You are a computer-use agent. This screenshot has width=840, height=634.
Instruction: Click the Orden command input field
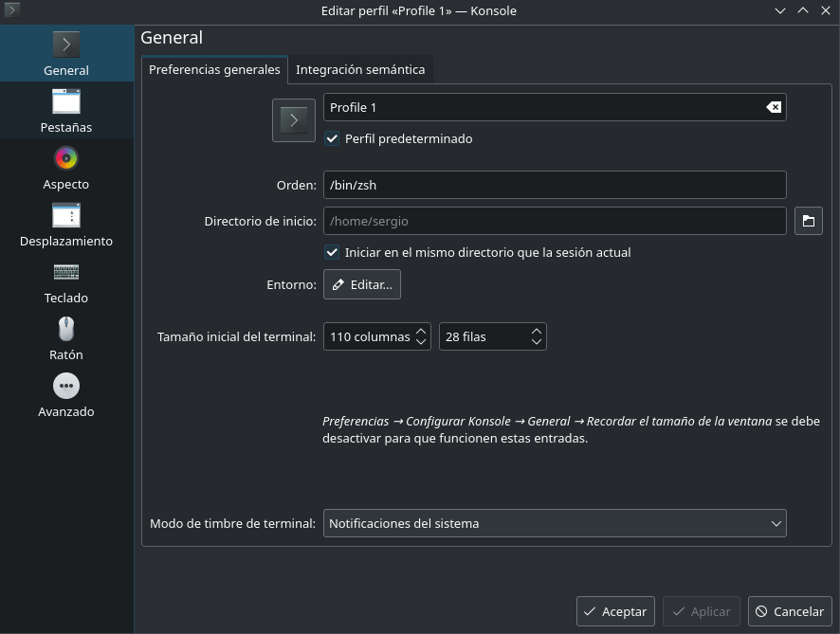tap(555, 185)
